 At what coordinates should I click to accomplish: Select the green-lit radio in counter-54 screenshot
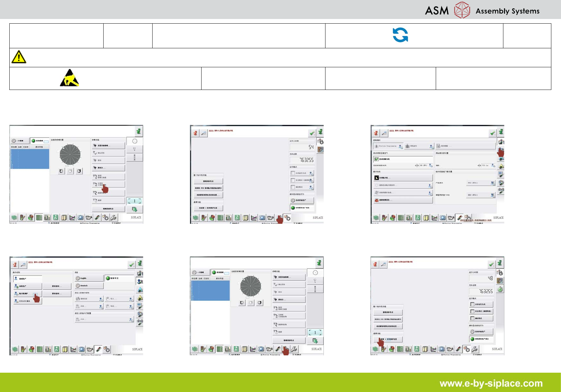[293, 208]
